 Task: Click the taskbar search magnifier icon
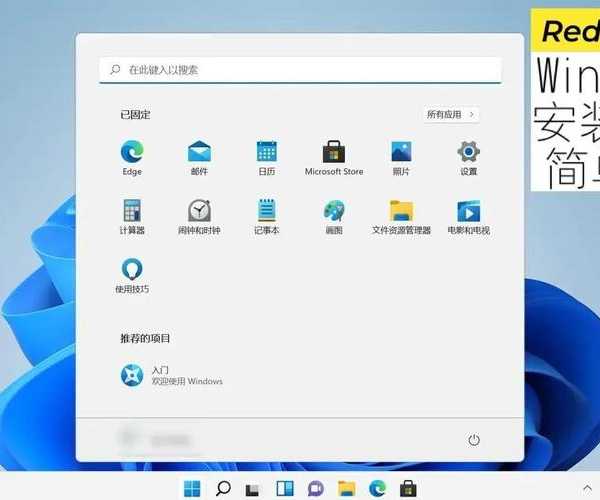(223, 488)
